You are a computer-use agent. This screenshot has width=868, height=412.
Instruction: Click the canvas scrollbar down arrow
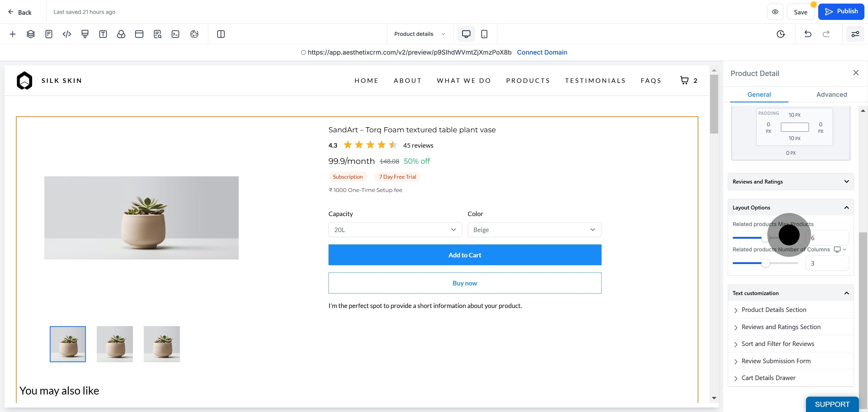coord(714,398)
